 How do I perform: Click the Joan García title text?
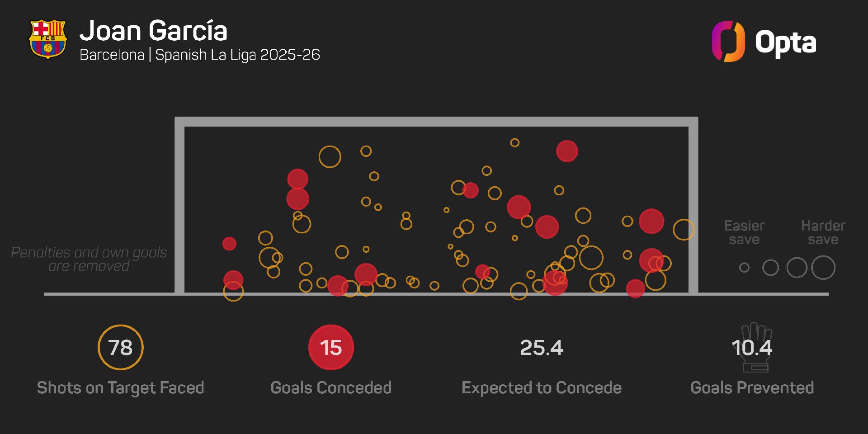153,31
